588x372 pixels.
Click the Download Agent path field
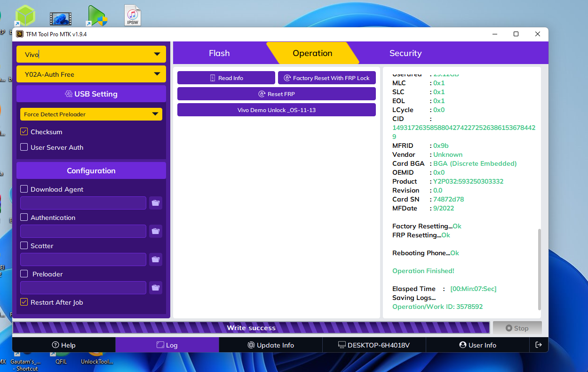point(83,203)
